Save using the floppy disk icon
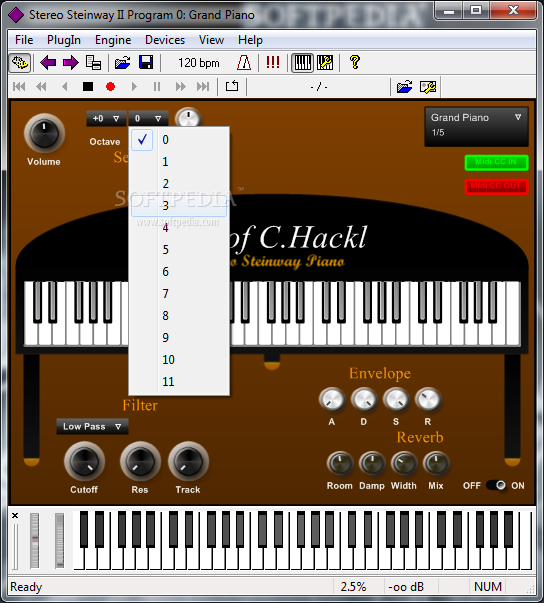 tap(146, 63)
